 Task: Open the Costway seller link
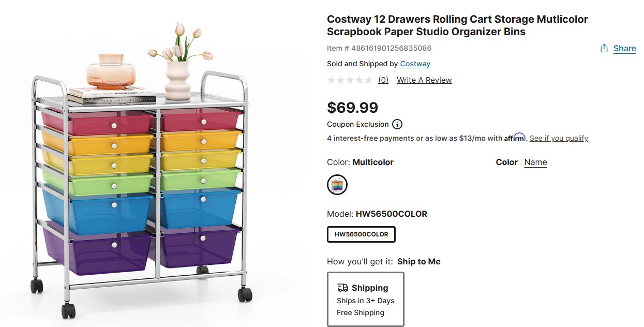tap(415, 64)
